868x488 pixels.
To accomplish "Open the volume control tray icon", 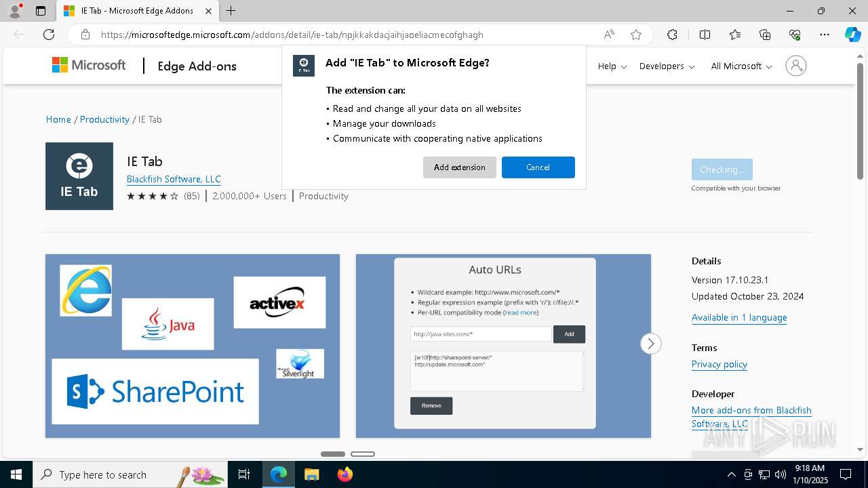I will point(780,474).
